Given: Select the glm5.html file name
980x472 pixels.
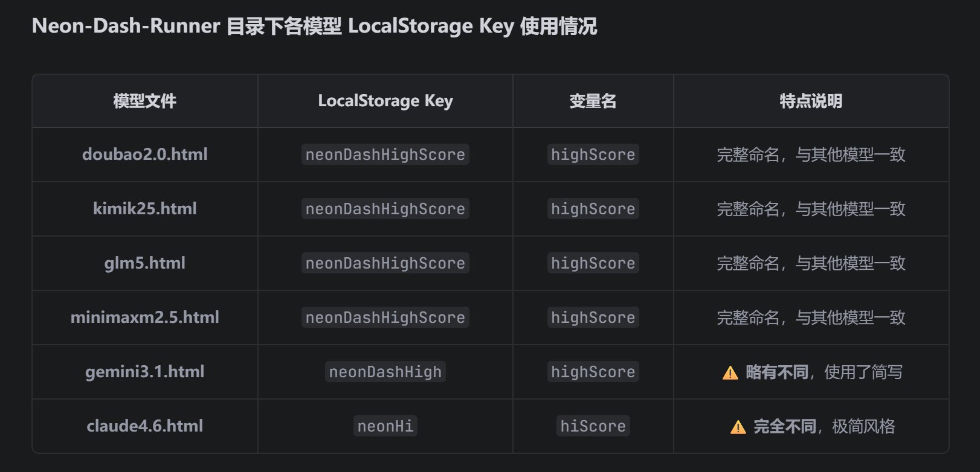Looking at the screenshot, I should coord(145,263).
